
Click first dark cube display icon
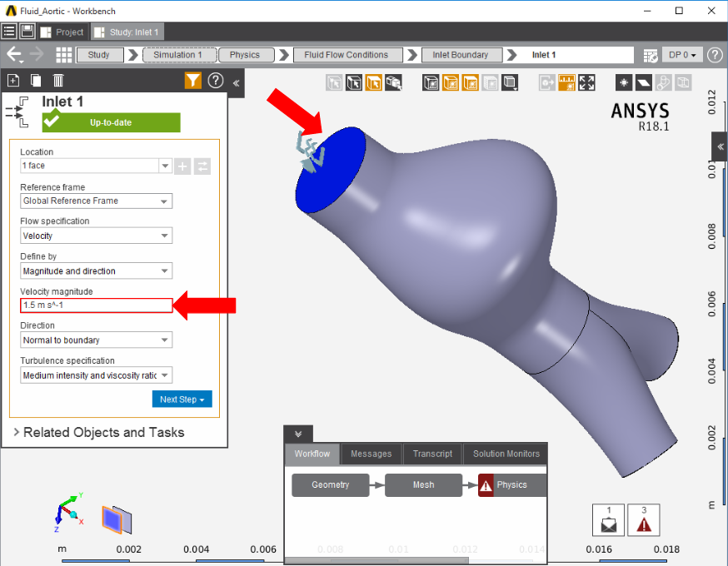pos(431,83)
